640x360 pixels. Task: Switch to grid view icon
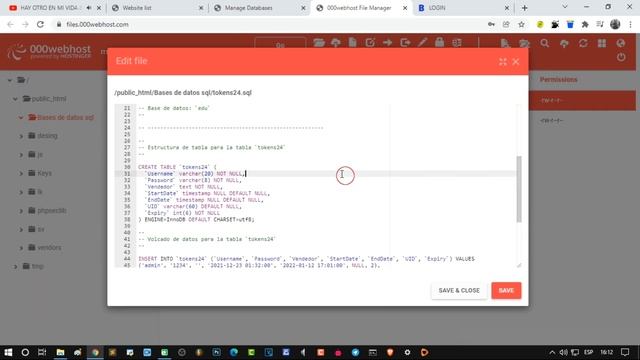click(x=602, y=43)
